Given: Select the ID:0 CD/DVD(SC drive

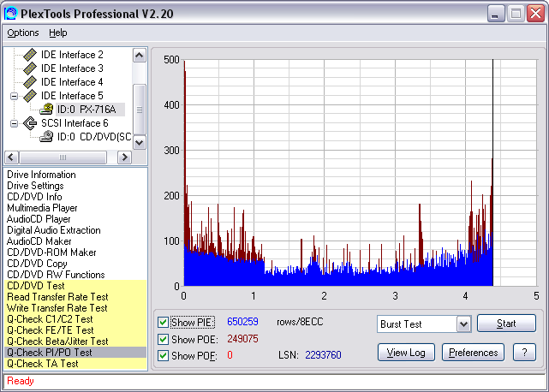Looking at the screenshot, I should click(x=94, y=136).
